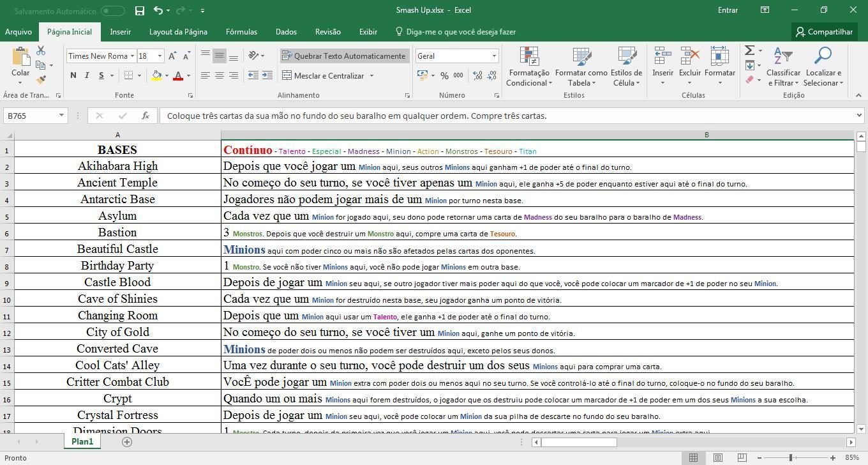Switch to Page Break Preview icon
The height and width of the screenshot is (465, 868).
[742, 457]
